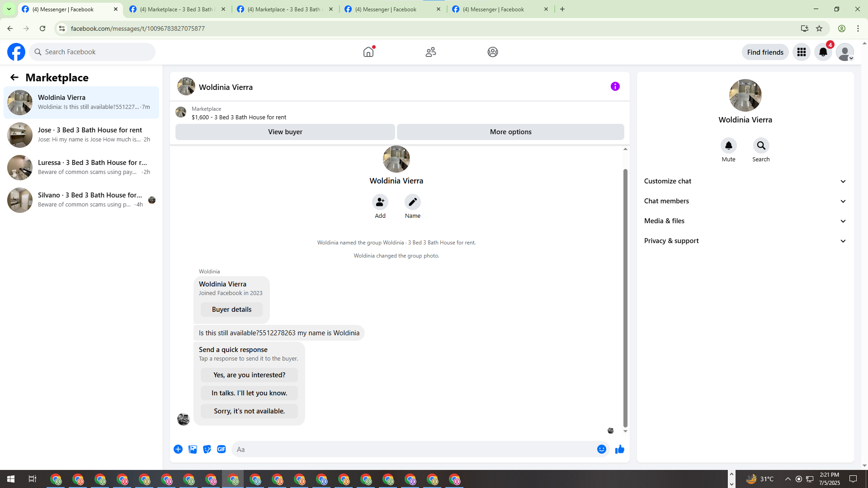Toggle the purple conversation info icon
The image size is (868, 488).
pyautogui.click(x=615, y=86)
